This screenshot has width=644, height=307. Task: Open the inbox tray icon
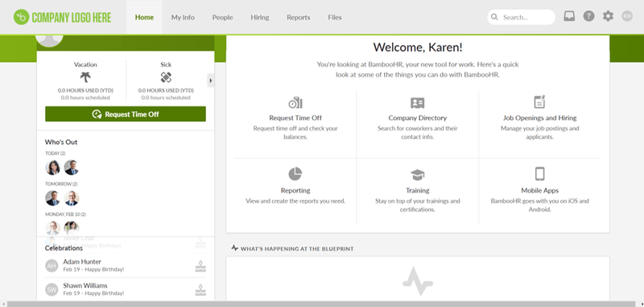pyautogui.click(x=569, y=16)
